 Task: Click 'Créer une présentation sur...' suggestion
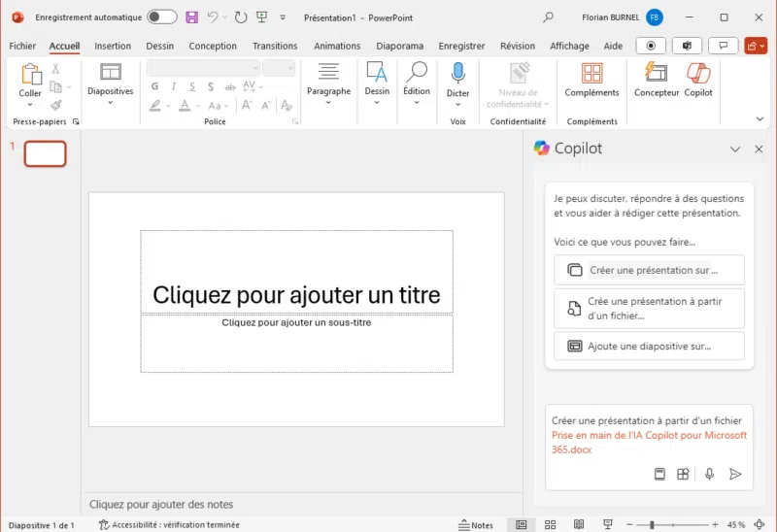click(x=649, y=270)
